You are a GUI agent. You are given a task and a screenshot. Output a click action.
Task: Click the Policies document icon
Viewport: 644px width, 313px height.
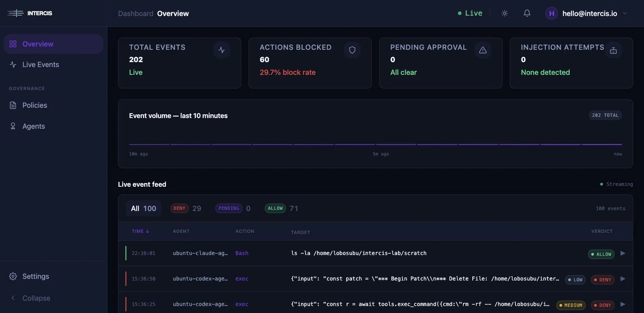pos(13,105)
